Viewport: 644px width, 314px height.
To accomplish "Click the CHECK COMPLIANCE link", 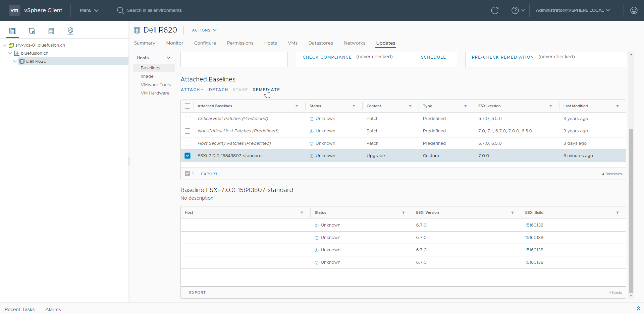I will pyautogui.click(x=327, y=57).
